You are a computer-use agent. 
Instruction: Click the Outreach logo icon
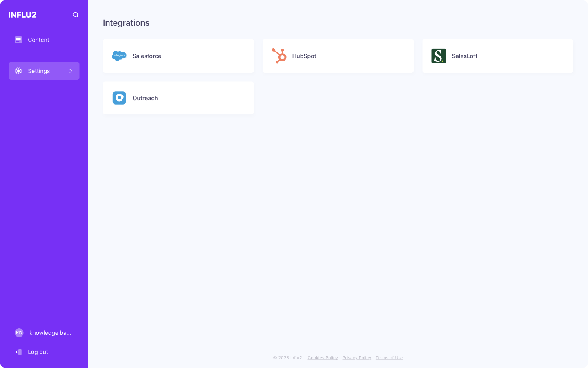pyautogui.click(x=119, y=98)
